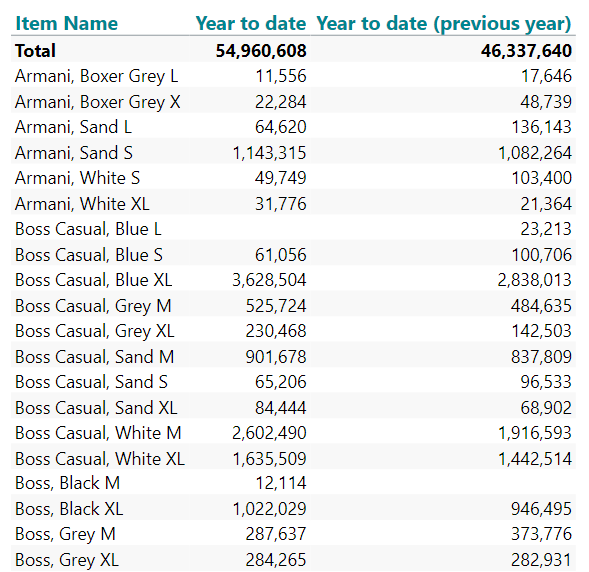Image resolution: width=589 pixels, height=572 pixels.
Task: Click previous year value 1,442,514
Action: (535, 459)
